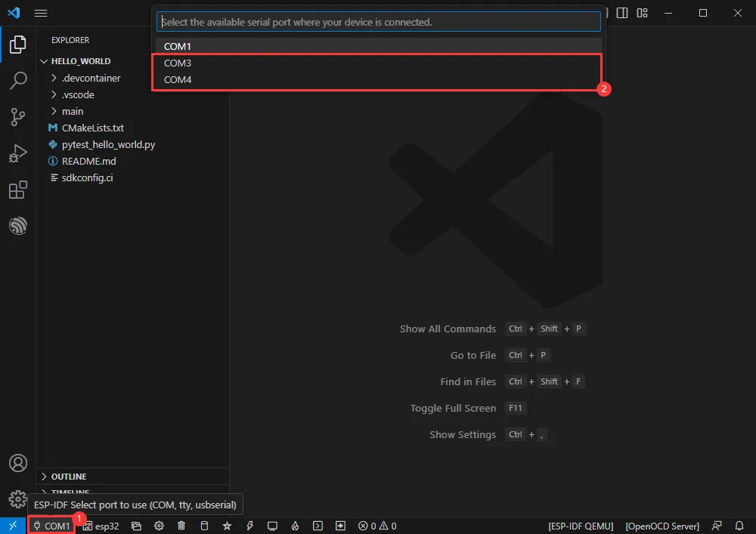Viewport: 756px width, 534px height.
Task: Open the ESP-IDF Espressif sidebar icon
Action: pyautogui.click(x=18, y=226)
